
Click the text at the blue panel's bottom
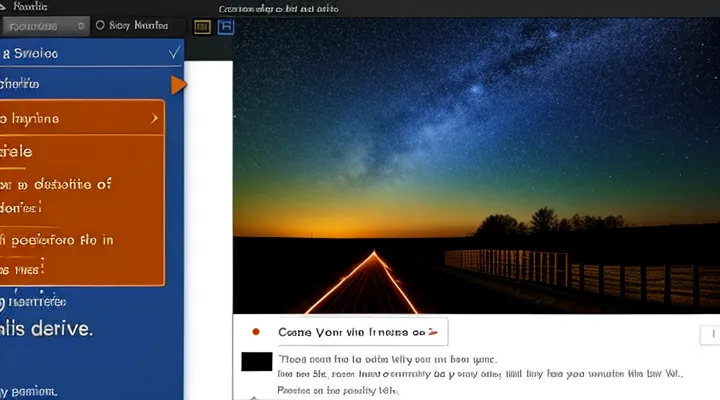pos(30,391)
